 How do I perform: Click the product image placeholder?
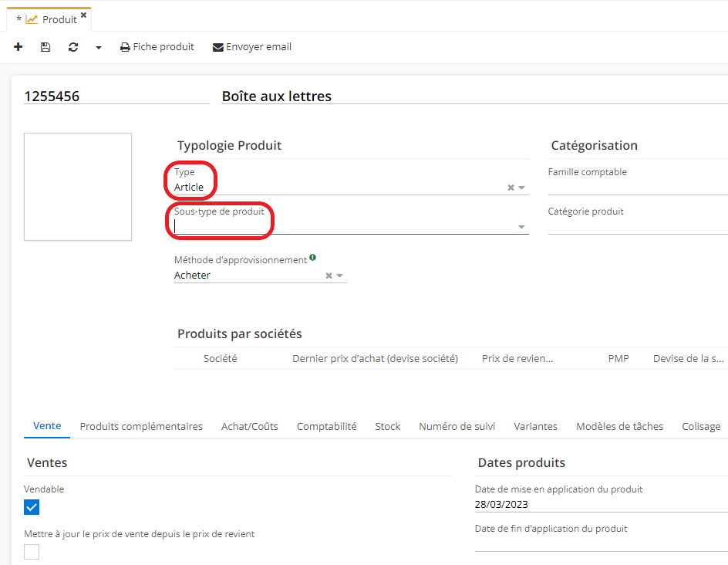pyautogui.click(x=78, y=187)
